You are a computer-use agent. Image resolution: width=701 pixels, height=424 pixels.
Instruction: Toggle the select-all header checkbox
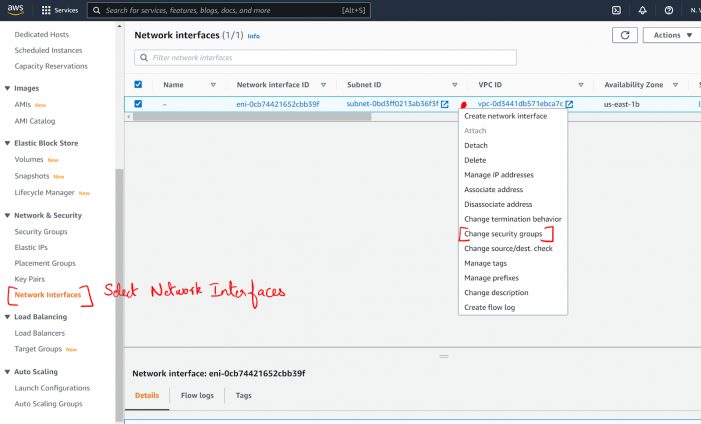(138, 85)
